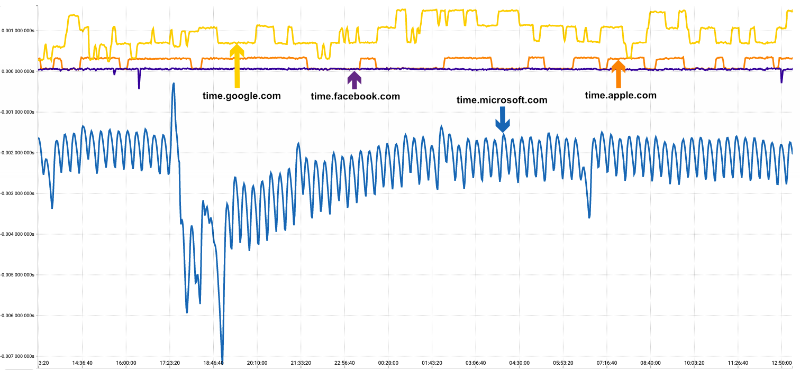Click the time.facebook.com series label

click(x=355, y=95)
